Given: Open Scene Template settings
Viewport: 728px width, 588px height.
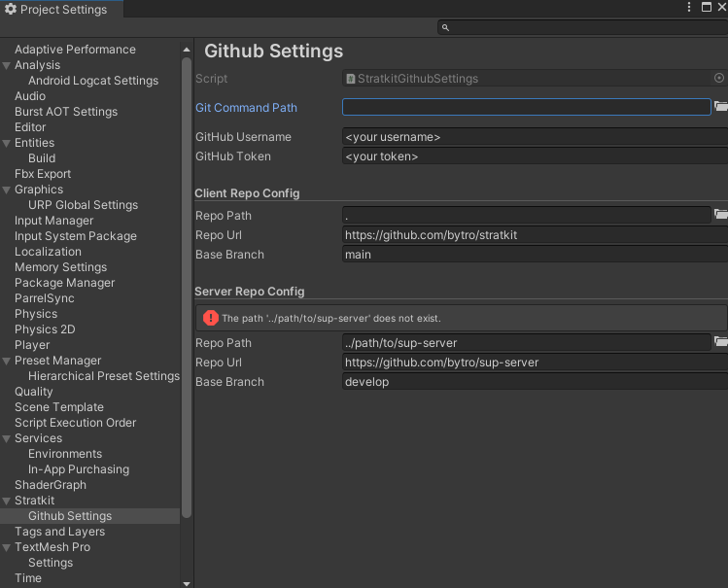Looking at the screenshot, I should [59, 407].
